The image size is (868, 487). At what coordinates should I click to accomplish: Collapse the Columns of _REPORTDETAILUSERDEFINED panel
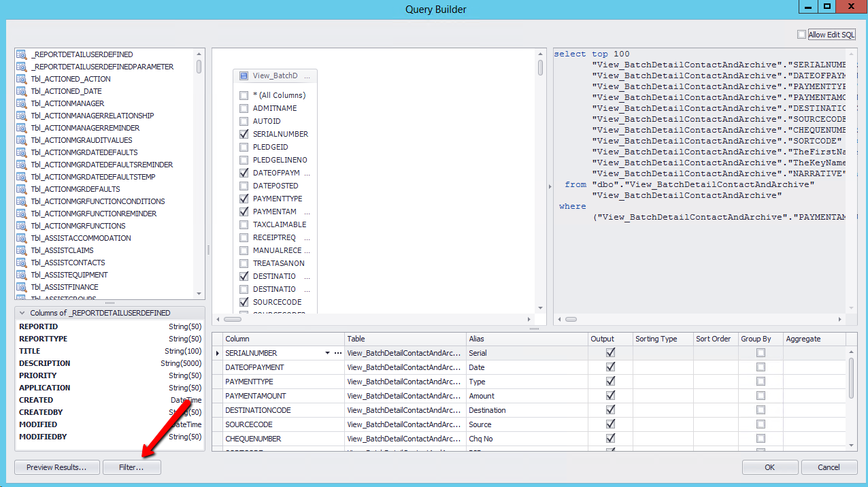click(x=23, y=313)
